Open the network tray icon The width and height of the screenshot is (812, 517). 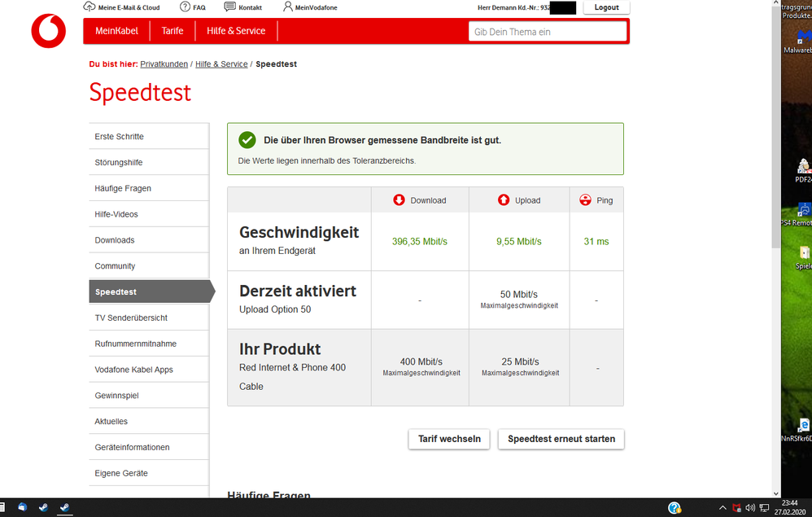764,508
